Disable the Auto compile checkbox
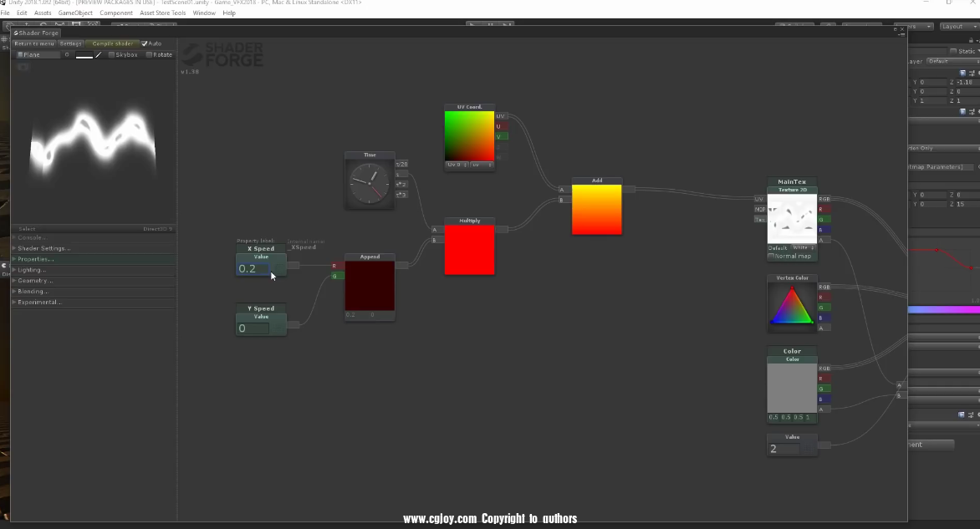The width and height of the screenshot is (980, 529). pos(145,43)
